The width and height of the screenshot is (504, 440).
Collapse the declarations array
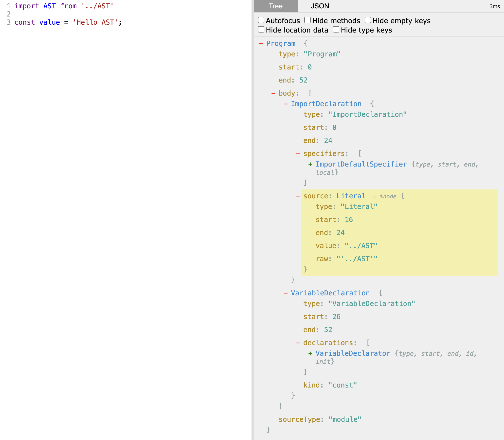point(298,343)
